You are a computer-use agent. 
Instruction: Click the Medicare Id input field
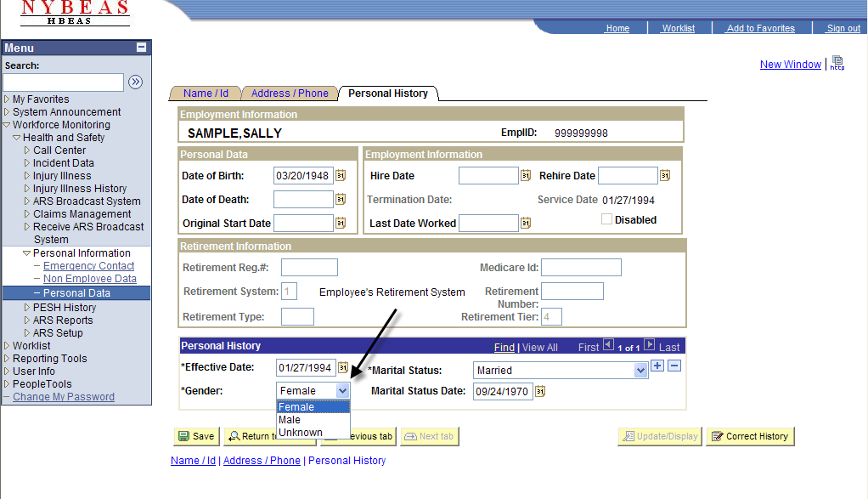[581, 268]
